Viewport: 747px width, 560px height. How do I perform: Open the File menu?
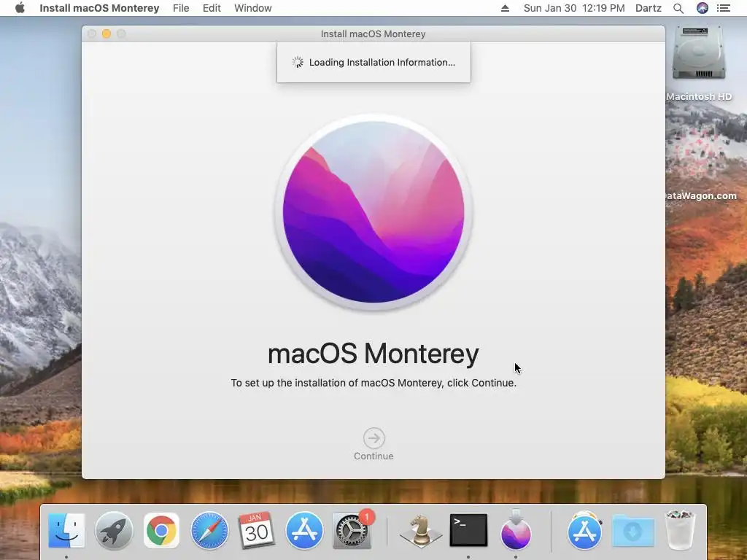pyautogui.click(x=181, y=8)
